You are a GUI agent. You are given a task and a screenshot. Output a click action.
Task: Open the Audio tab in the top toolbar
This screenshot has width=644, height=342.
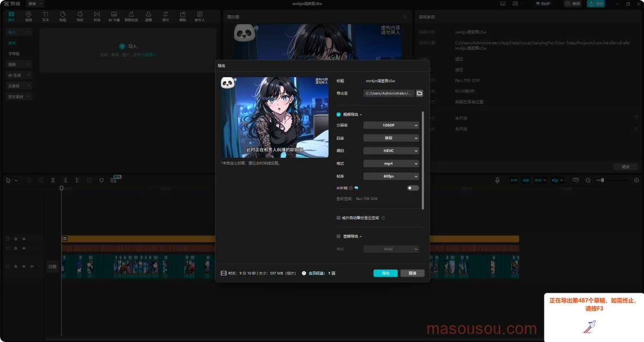(x=28, y=16)
